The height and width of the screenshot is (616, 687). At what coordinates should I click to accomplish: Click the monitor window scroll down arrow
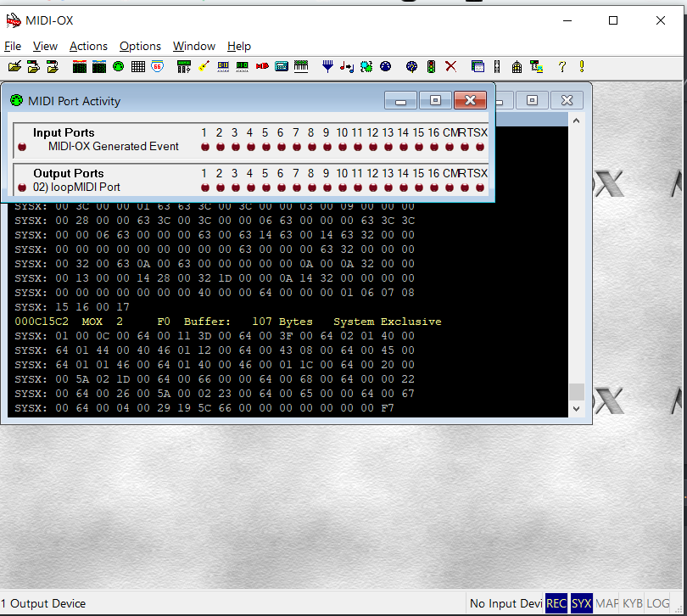tap(576, 409)
